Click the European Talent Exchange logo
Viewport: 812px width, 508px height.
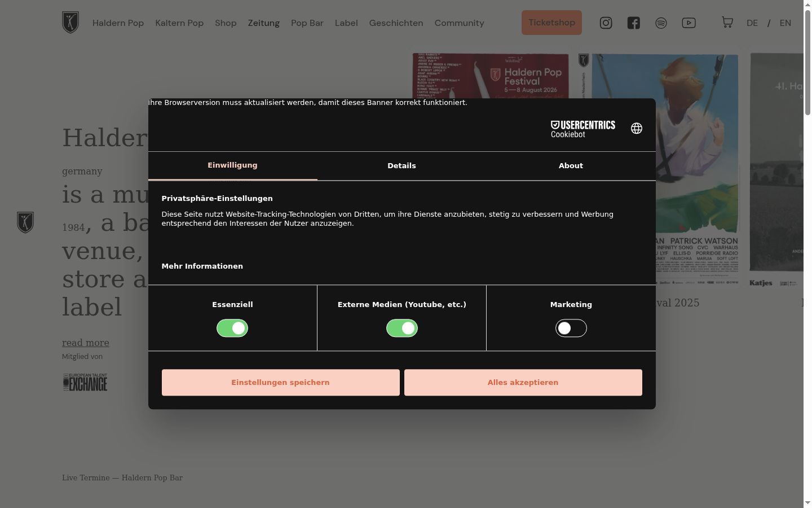pyautogui.click(x=85, y=382)
